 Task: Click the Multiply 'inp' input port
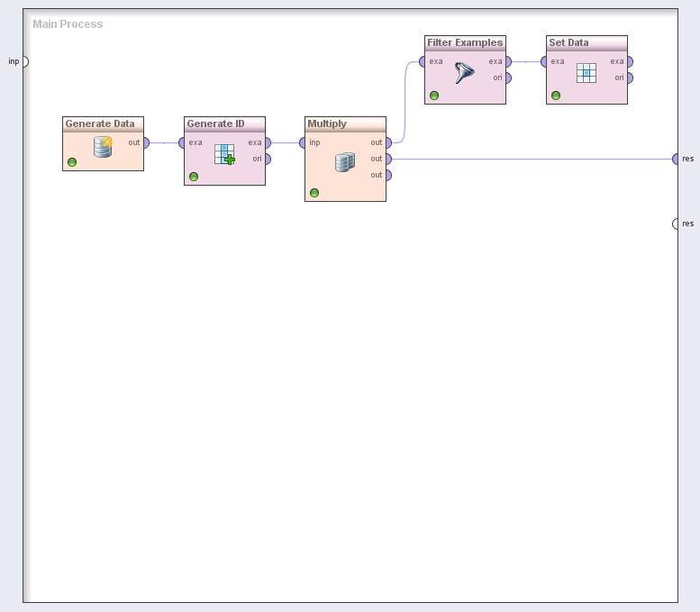pos(304,142)
